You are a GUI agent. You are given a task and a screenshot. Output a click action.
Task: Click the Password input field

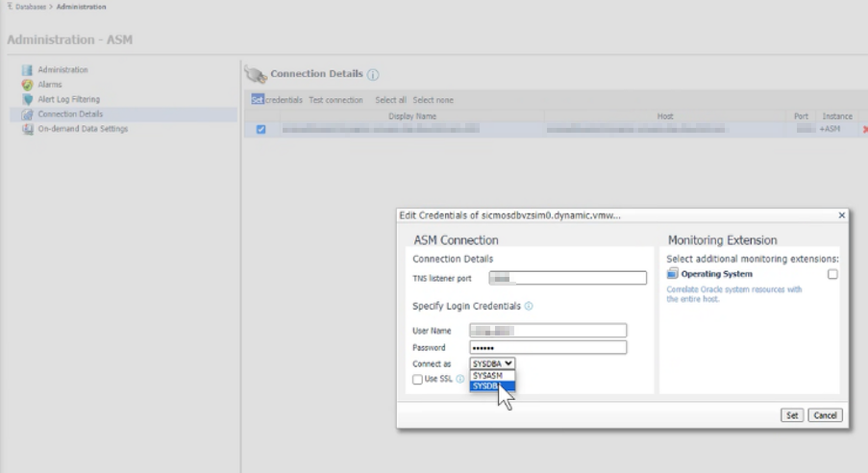(548, 348)
